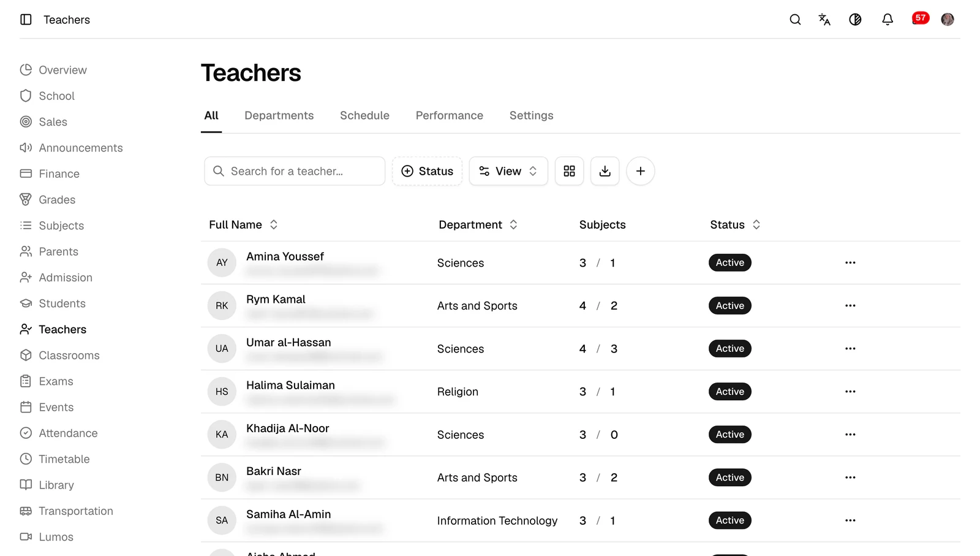Open messages with the red 57 badge
The image size is (980, 556).
click(920, 18)
